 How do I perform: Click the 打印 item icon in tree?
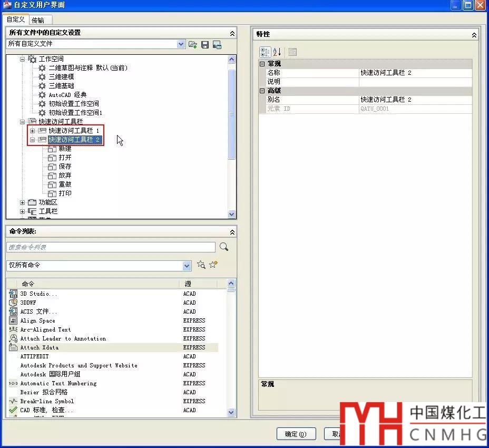pos(52,193)
